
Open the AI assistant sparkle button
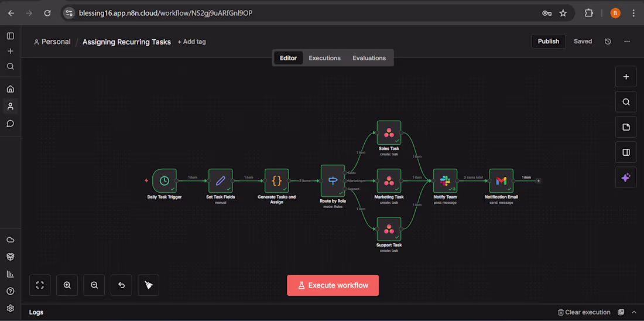point(626,177)
